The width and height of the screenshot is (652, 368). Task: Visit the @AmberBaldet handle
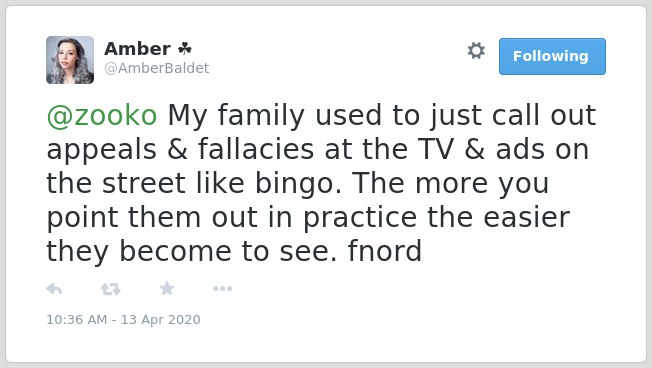coord(157,68)
